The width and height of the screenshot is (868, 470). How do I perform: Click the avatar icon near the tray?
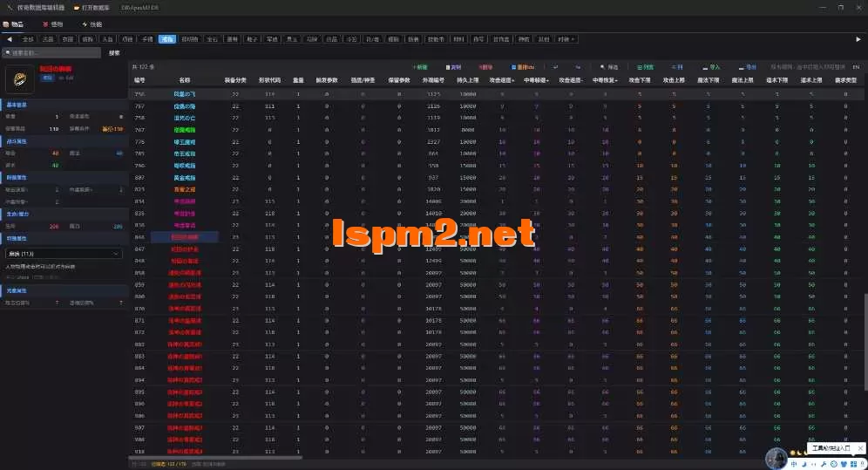(776, 459)
